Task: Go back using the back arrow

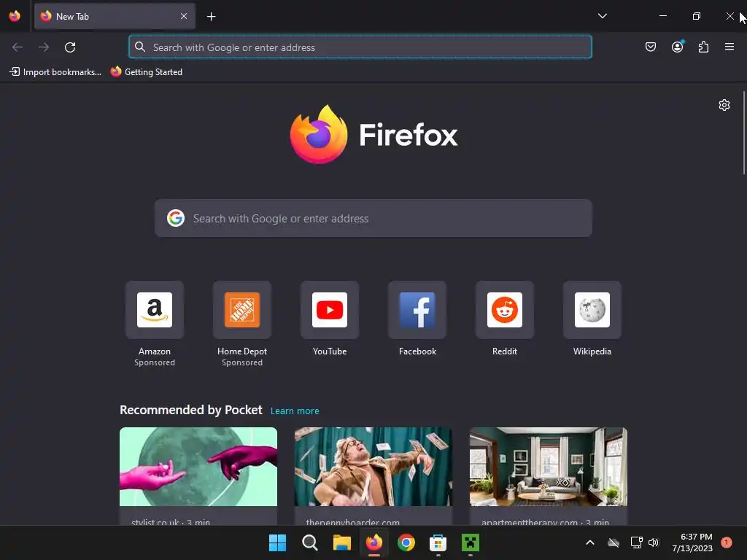Action: 18,47
